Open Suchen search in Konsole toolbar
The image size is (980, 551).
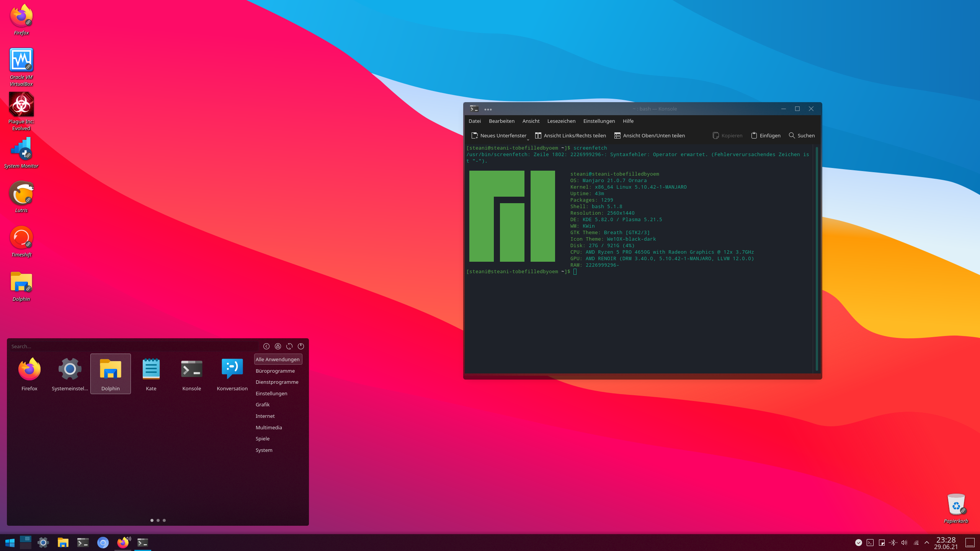coord(802,135)
